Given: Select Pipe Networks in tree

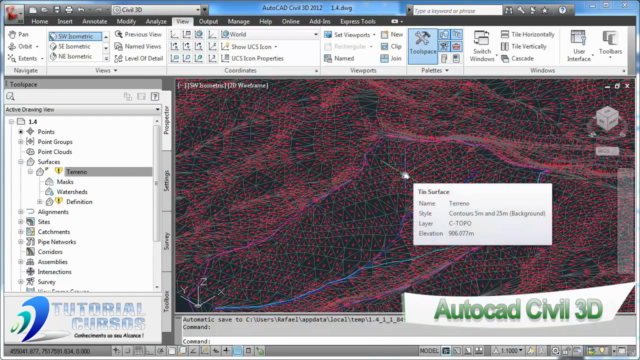Looking at the screenshot, I should pos(57,242).
